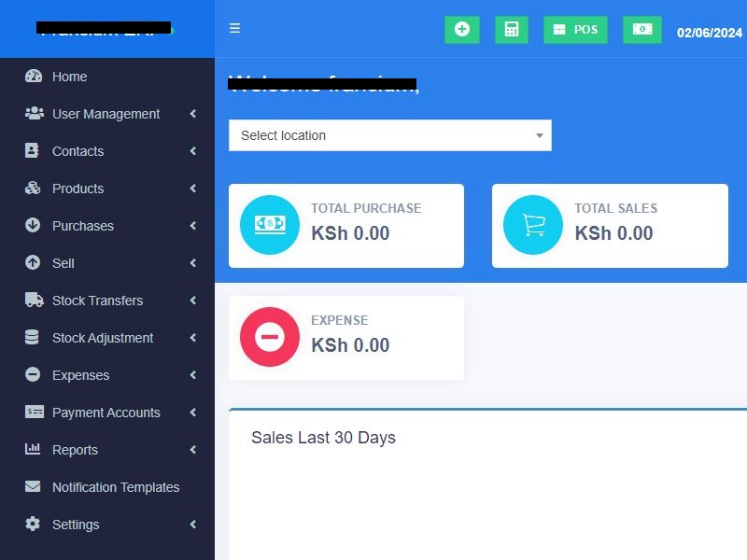Select Stock Adjustment in the sidebar
747x560 pixels.
click(x=103, y=338)
